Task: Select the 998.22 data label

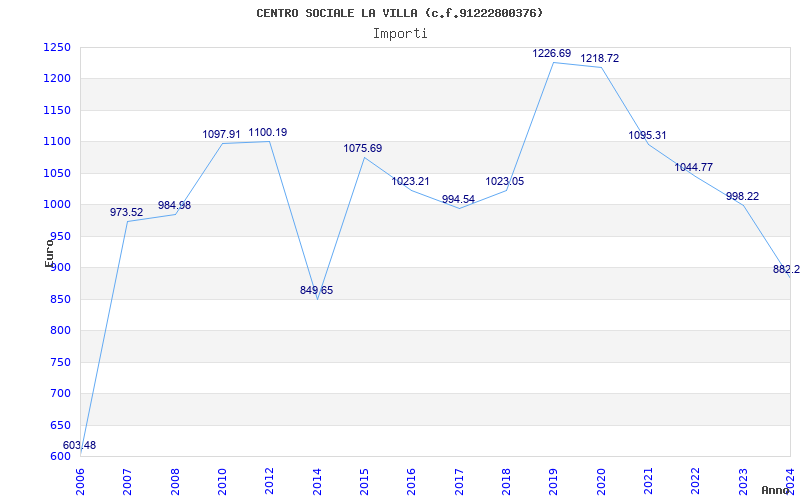Action: 742,196
